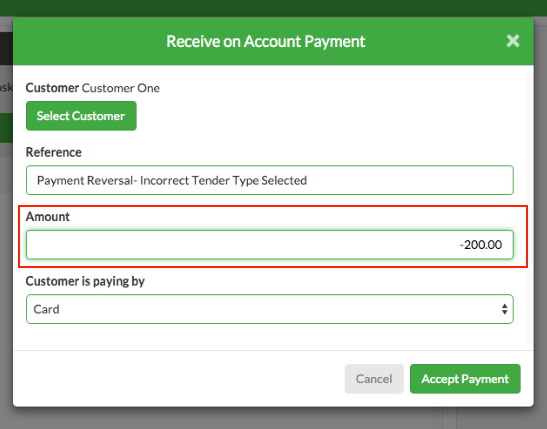Focus the Reference text field
The image size is (547, 429).
pyautogui.click(x=270, y=180)
